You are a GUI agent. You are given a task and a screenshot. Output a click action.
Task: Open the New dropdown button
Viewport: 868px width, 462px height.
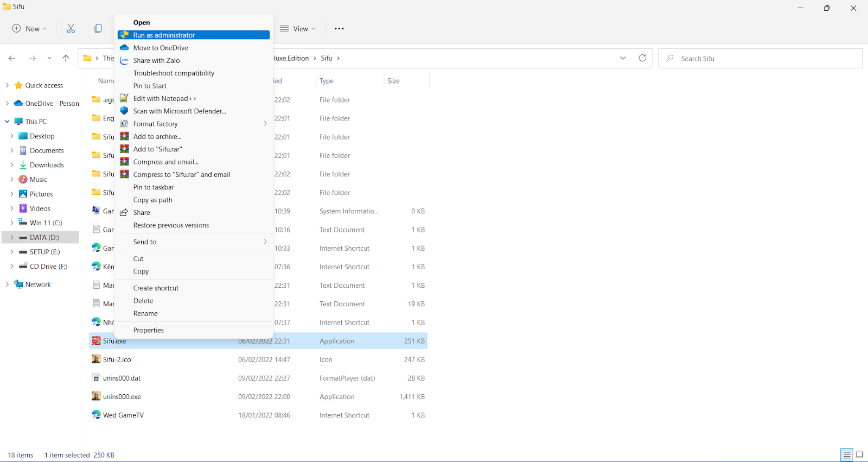(x=30, y=29)
